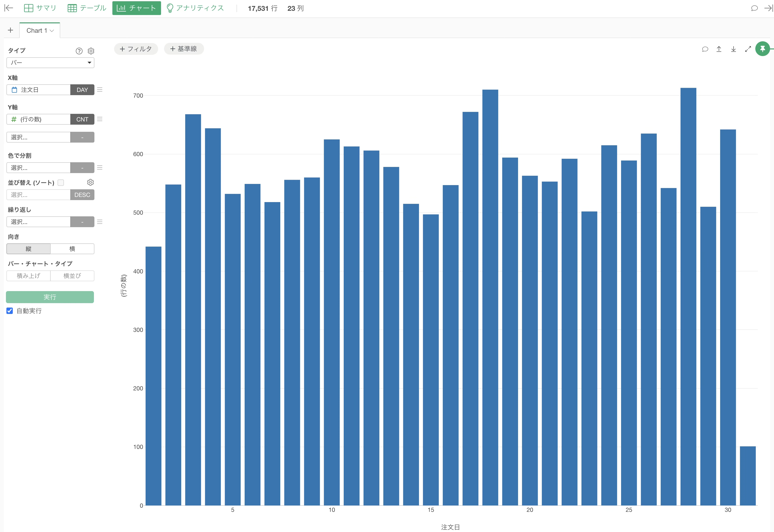This screenshot has width=774, height=532.
Task: Switch to the アナリティクス view
Action: 195,8
